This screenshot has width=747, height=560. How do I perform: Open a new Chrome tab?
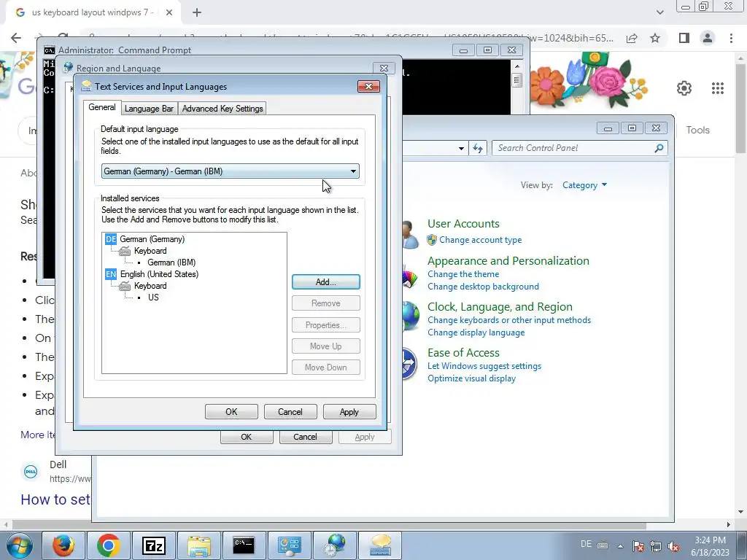point(197,12)
